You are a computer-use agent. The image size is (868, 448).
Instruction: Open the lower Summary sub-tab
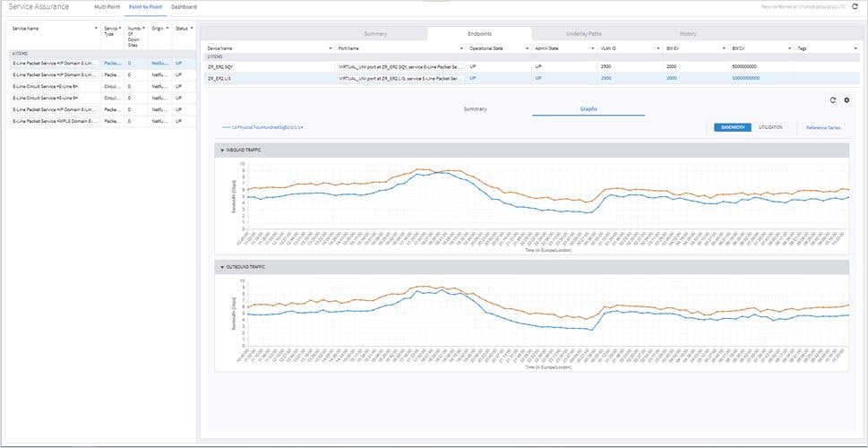pos(475,109)
